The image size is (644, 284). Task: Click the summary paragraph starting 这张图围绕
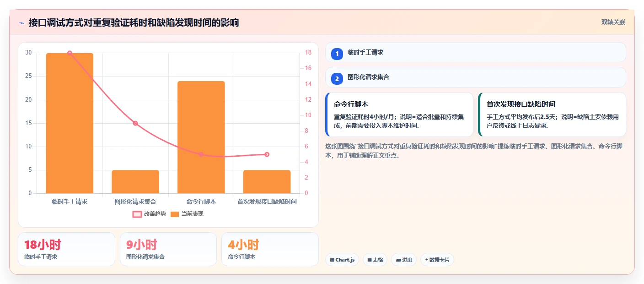(474, 151)
